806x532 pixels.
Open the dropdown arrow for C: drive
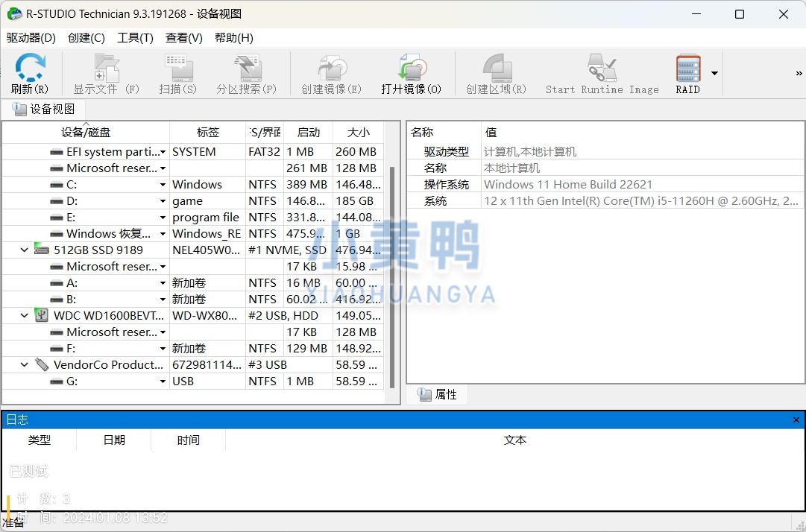[x=163, y=185]
